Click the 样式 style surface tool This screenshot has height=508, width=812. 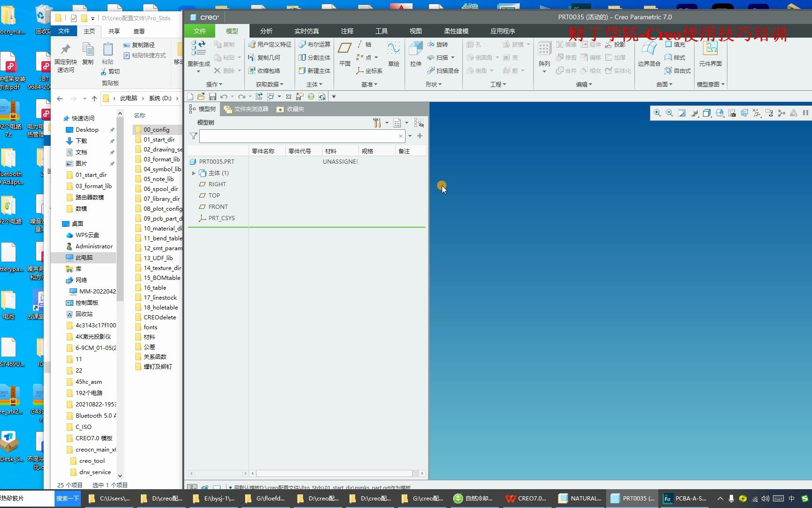[x=675, y=57]
